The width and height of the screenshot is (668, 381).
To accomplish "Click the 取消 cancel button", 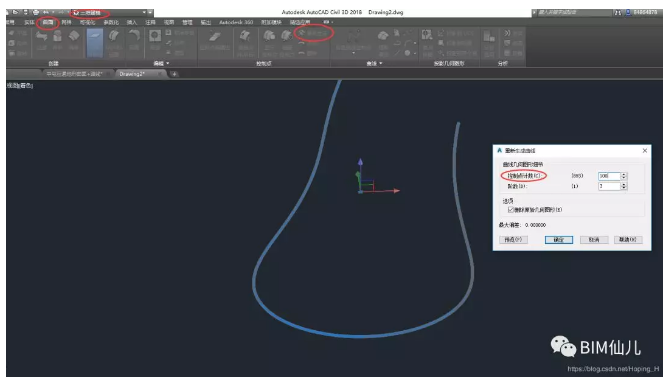I will tap(594, 240).
